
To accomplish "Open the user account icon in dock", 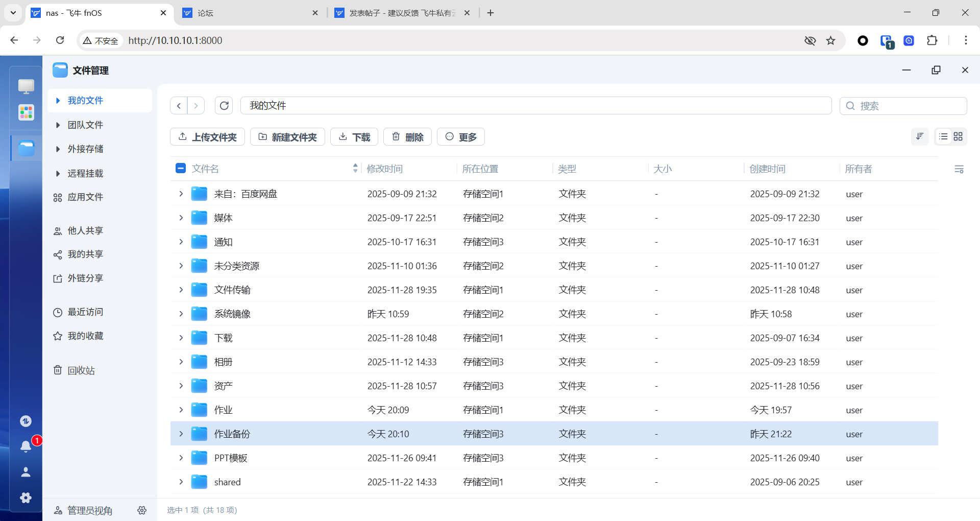I will coord(26,472).
